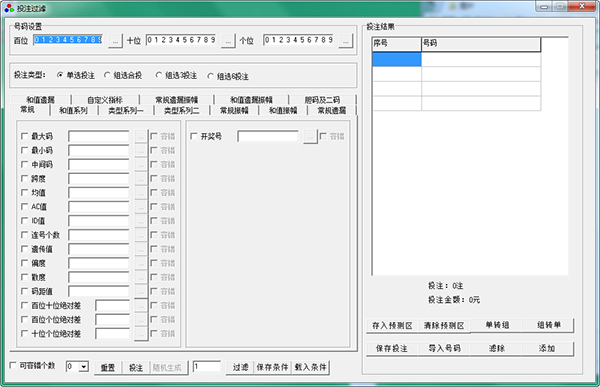Enable the 偏度 checkbox
The width and height of the screenshot is (600, 387).
pyautogui.click(x=24, y=263)
